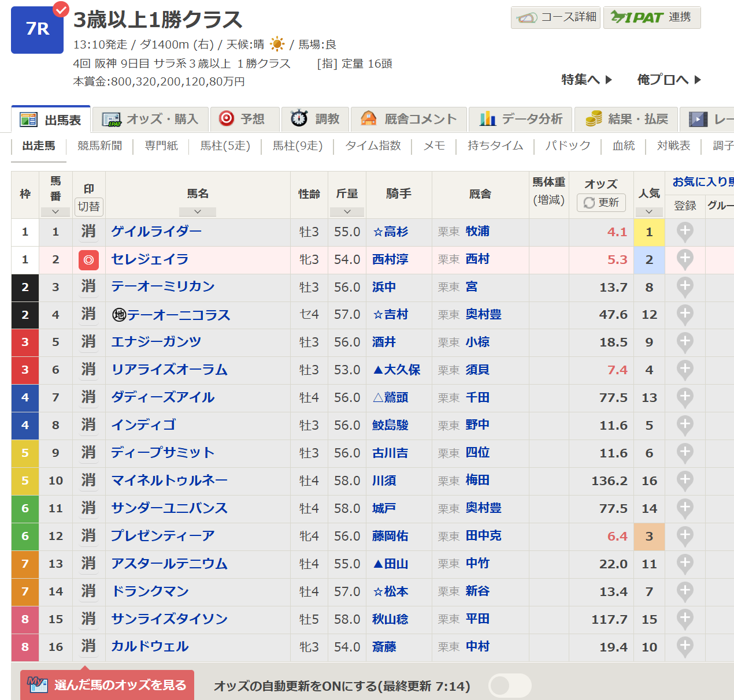Expand the 馬名 column dropdown arrow
Screen dimensions: 734x700
point(197,212)
